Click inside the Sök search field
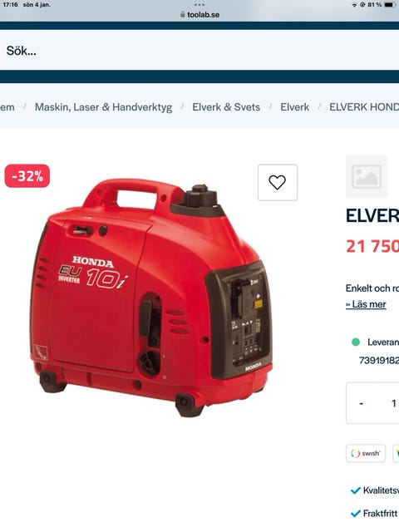The image size is (399, 532). point(199,50)
